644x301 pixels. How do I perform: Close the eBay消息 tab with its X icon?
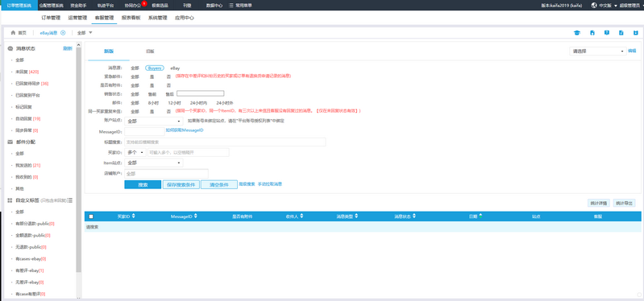63,33
